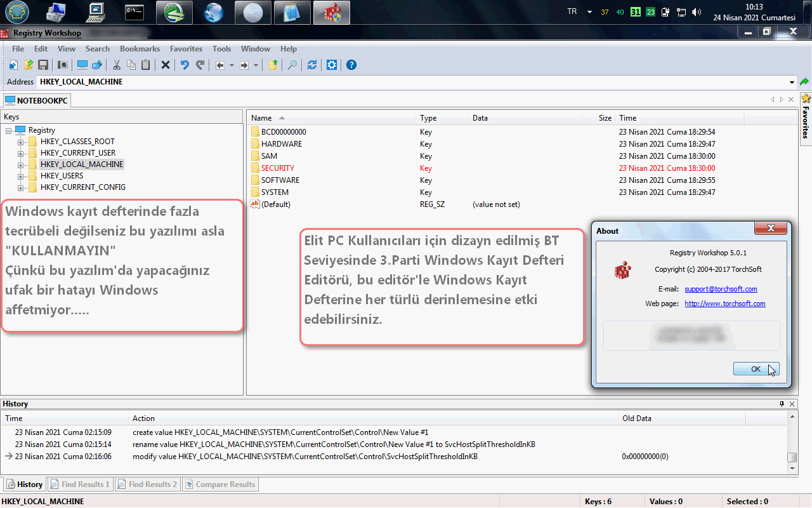
Task: Click the notepad taskbar icon
Action: pos(292,12)
